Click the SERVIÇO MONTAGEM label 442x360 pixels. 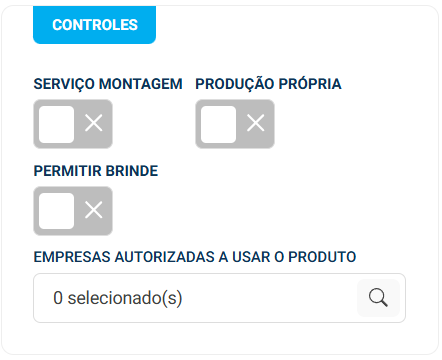[108, 84]
